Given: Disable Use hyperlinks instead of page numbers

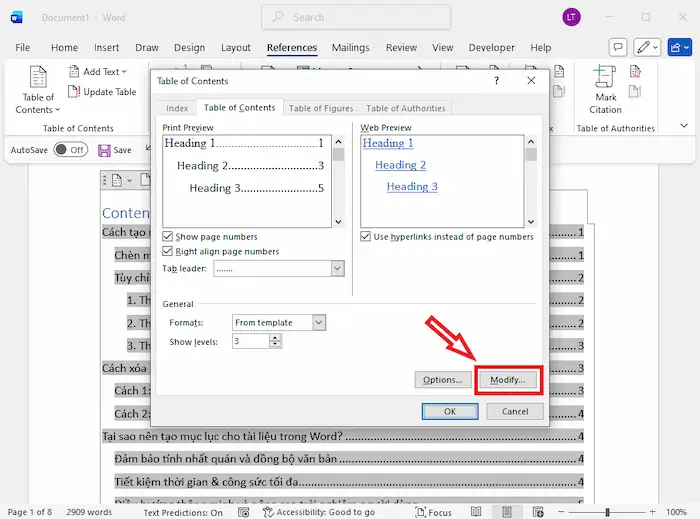Looking at the screenshot, I should pos(366,237).
